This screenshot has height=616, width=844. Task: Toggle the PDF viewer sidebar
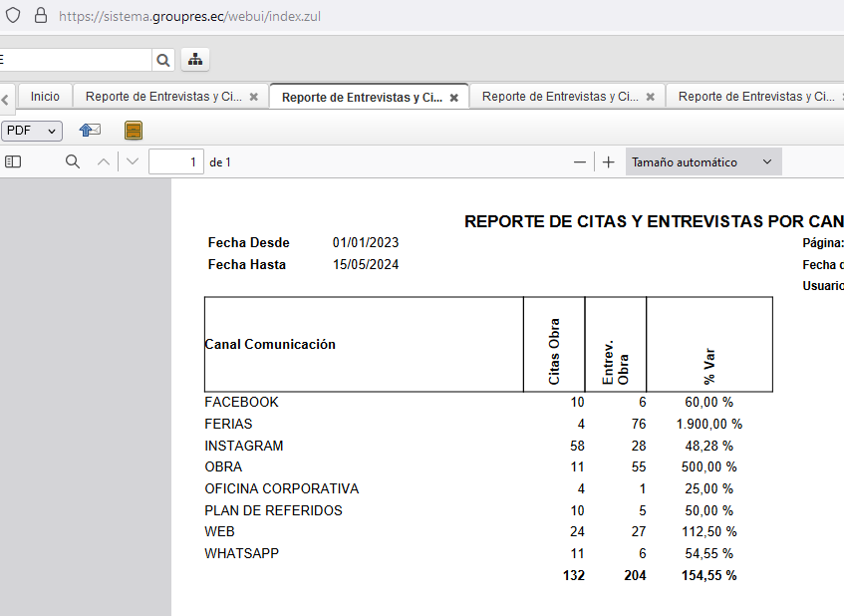click(x=13, y=161)
